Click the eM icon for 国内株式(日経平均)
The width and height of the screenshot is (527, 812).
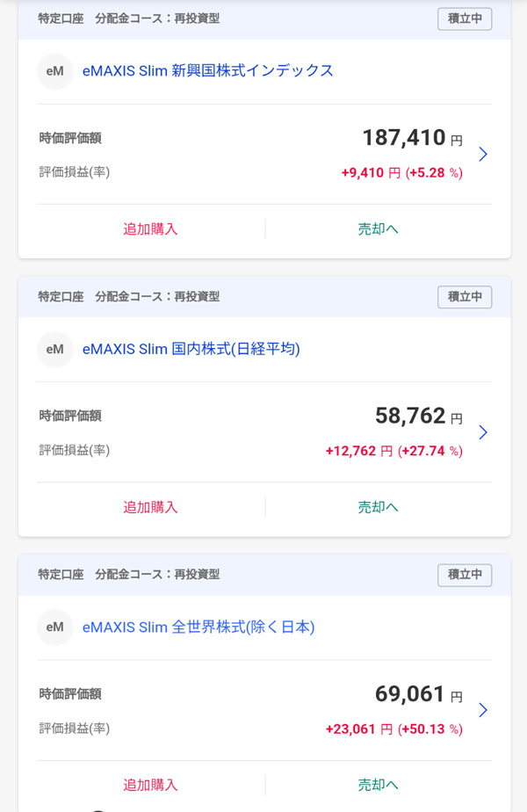(54, 349)
